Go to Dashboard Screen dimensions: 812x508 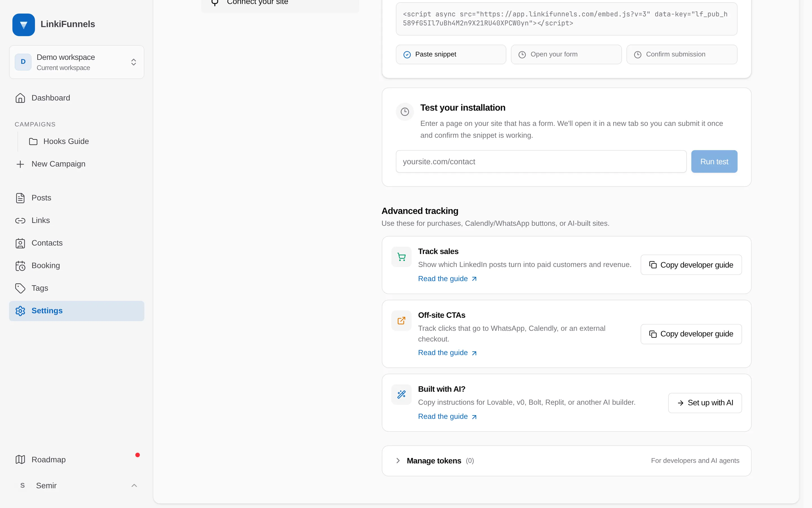pos(76,98)
